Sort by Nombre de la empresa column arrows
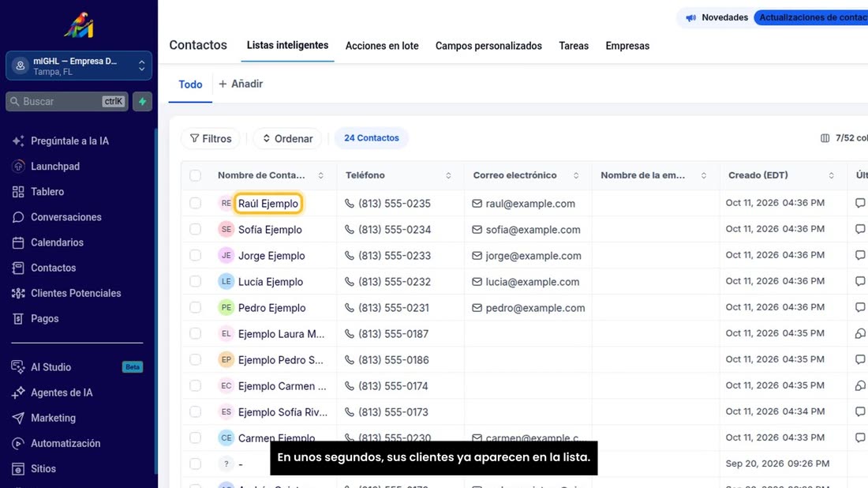This screenshot has height=488, width=868. pos(704,175)
